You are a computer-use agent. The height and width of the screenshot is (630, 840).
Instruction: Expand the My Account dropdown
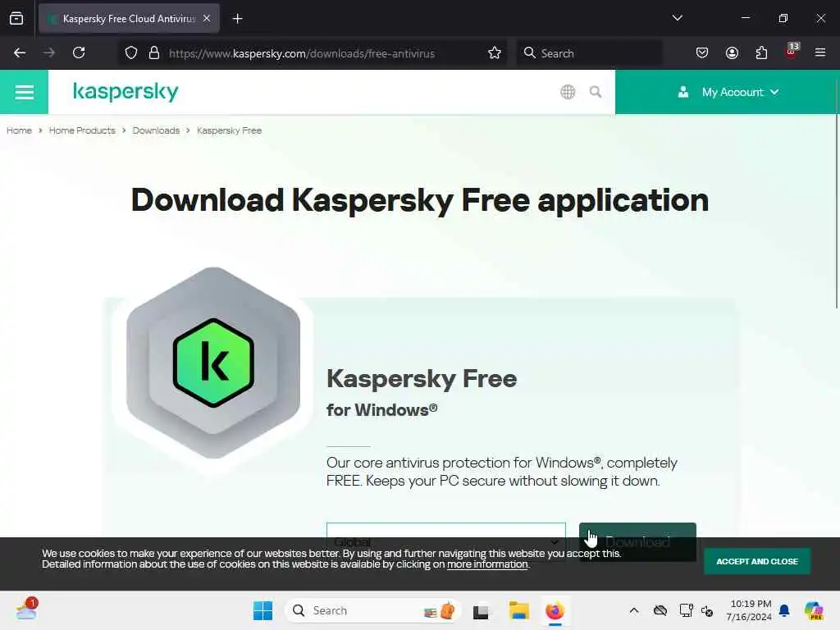728,92
